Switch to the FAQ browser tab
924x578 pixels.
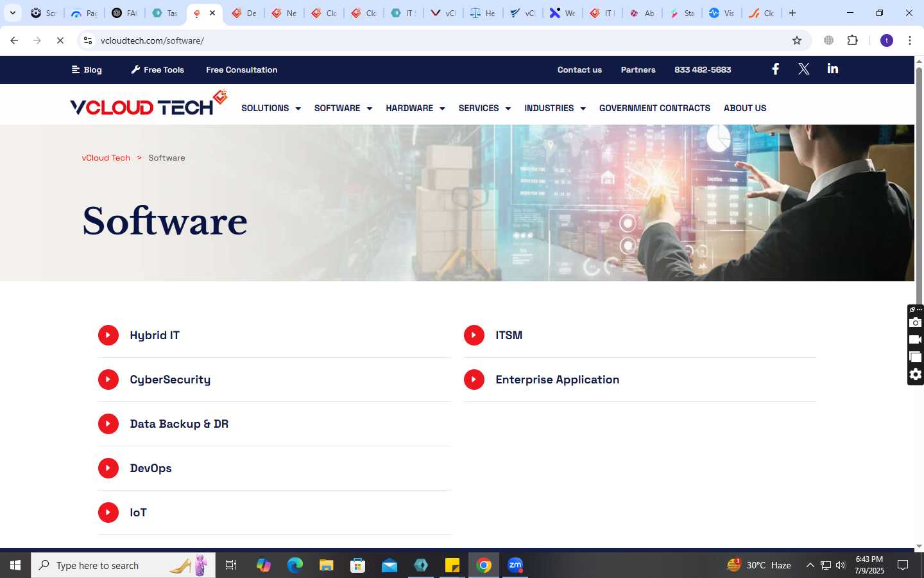[124, 13]
